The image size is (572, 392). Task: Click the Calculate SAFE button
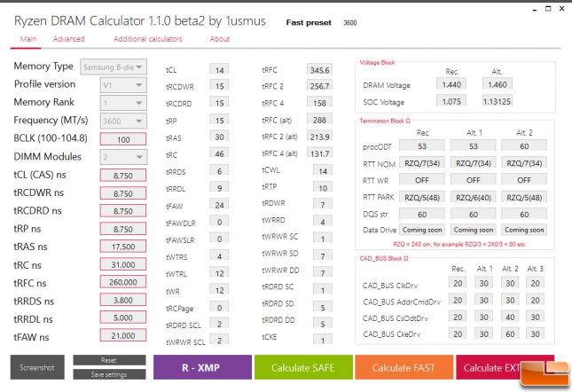303,367
